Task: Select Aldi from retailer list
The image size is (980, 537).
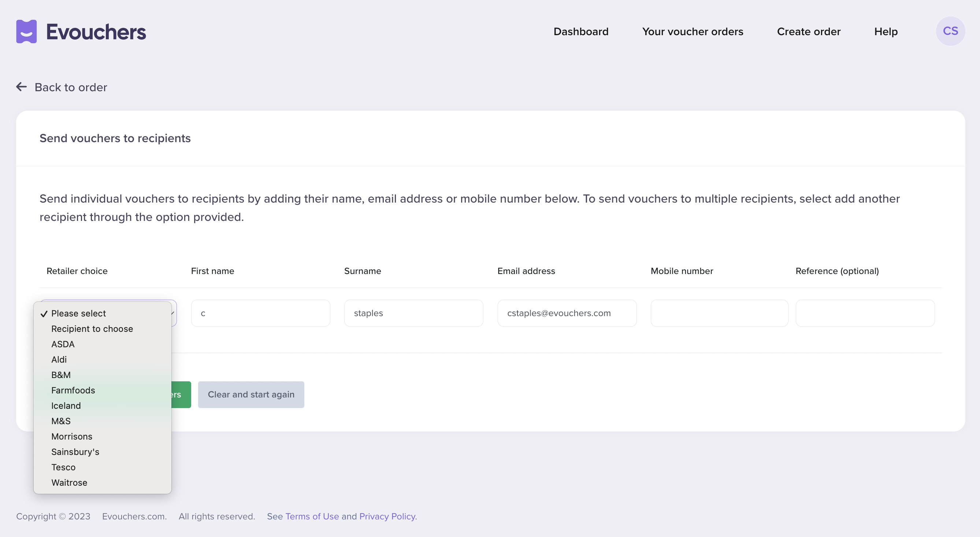Action: coord(102,359)
